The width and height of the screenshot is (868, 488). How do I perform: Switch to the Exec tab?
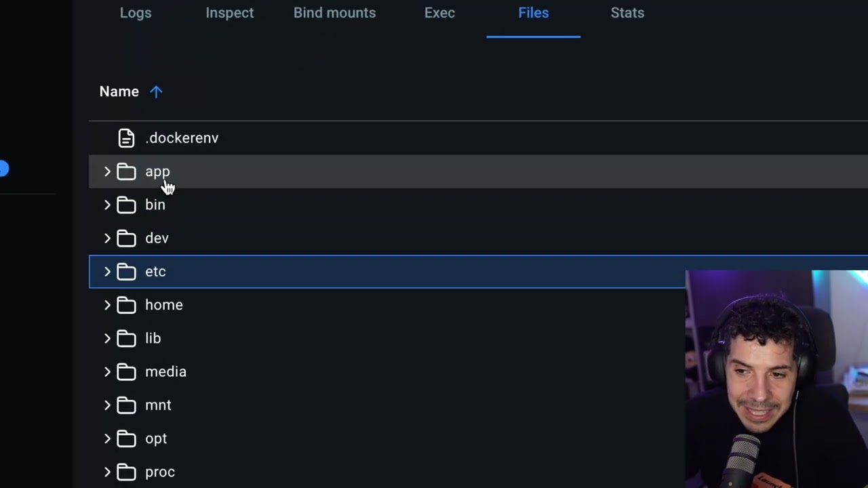[439, 13]
